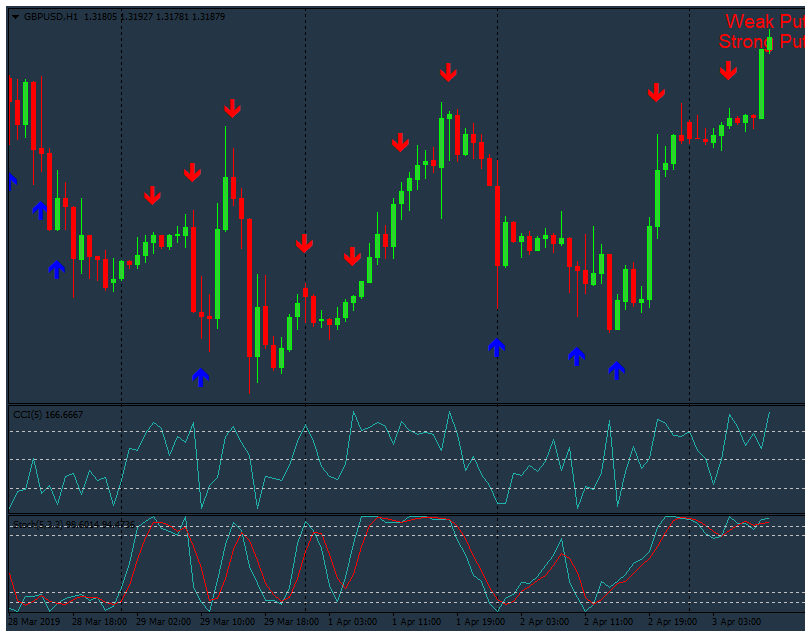
Task: Click the 1 Apr 11:00 time axis label
Action: 417,621
